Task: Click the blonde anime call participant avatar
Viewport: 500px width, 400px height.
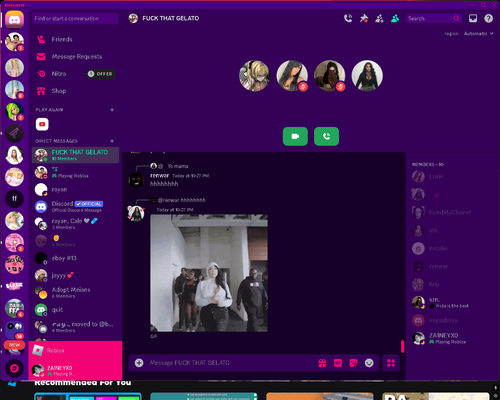Action: pyautogui.click(x=254, y=76)
